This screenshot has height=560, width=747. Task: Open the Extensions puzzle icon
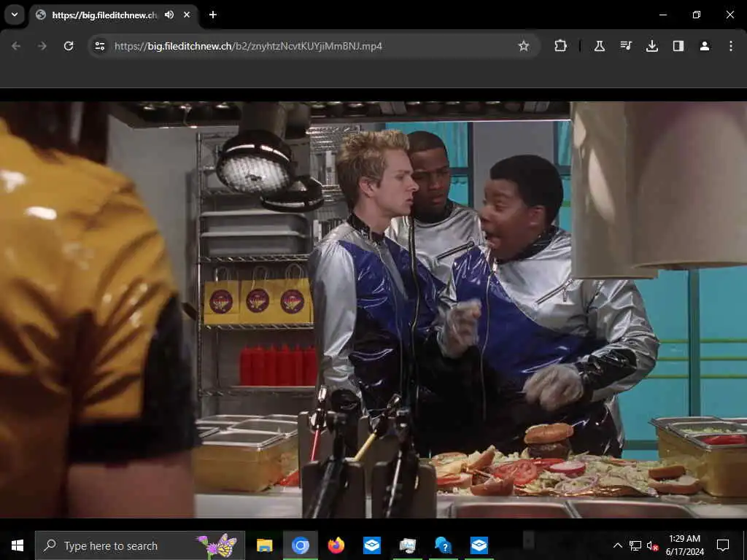point(561,46)
